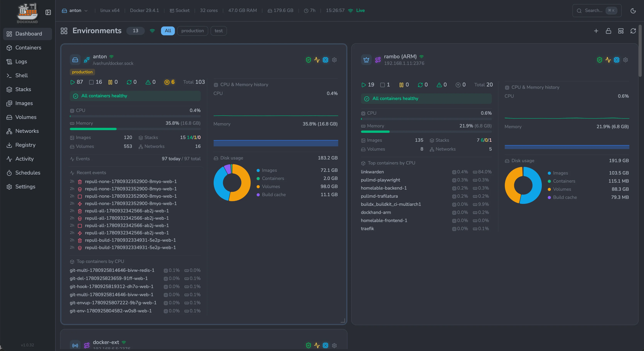
Task: Navigate to Stacks
Action: click(28, 89)
